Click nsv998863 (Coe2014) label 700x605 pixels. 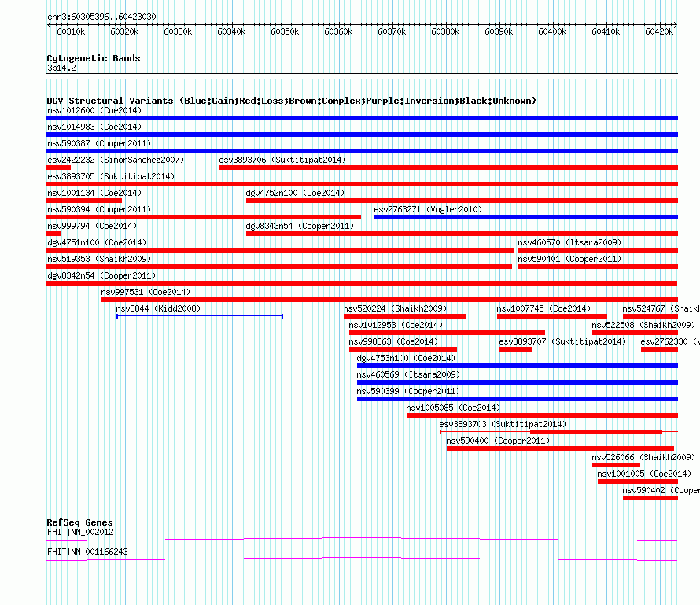(x=393, y=341)
